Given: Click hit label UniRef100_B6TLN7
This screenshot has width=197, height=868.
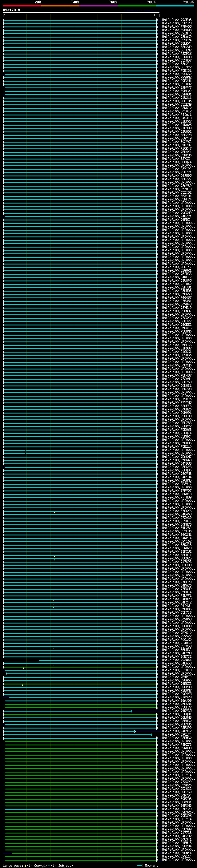Looking at the screenshot, I should [176, 50].
